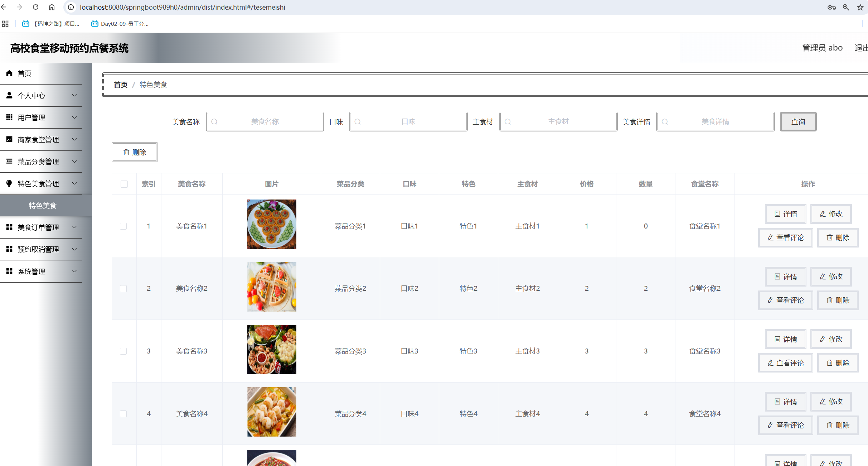Screen dimensions: 868x466
Task: Click search icon in 美食名称 field
Action: 214,122
